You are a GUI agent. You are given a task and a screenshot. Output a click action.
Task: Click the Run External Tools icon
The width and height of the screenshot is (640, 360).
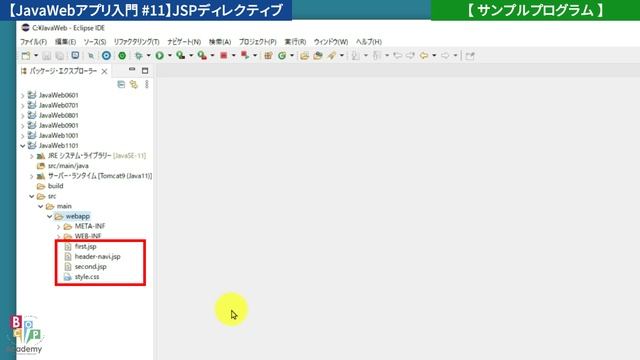click(202, 56)
